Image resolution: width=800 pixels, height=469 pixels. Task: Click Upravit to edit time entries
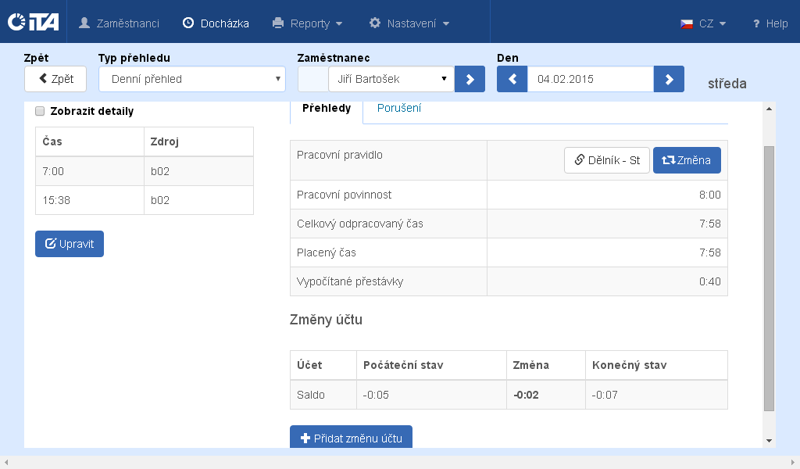[69, 244]
